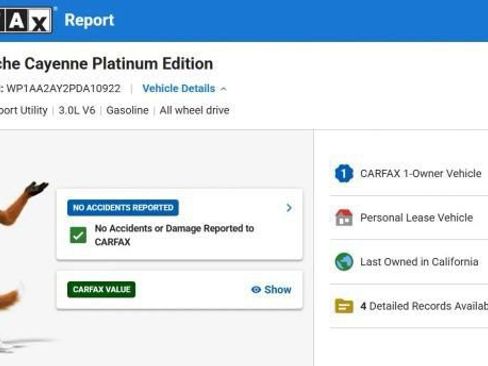Screen dimensions: 488x366
Task: Click the CARFAX fox mascot image
Action: [x=24, y=267]
